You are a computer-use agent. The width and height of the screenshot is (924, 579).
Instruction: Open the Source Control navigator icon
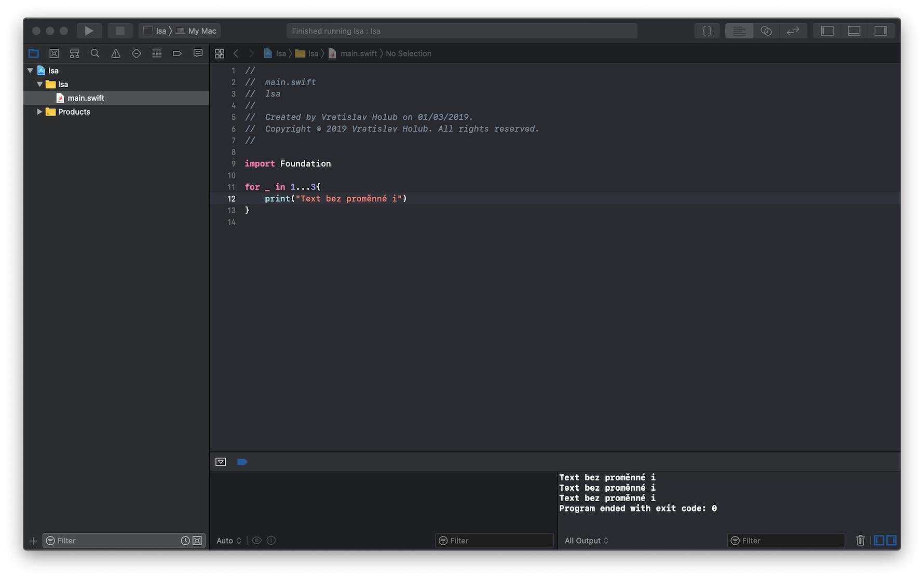click(x=54, y=53)
